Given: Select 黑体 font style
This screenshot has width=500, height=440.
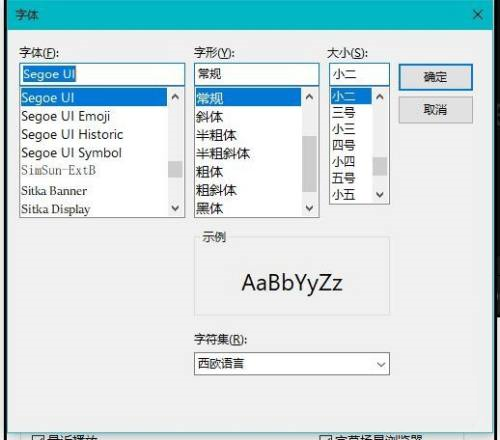Looking at the screenshot, I should click(248, 209).
